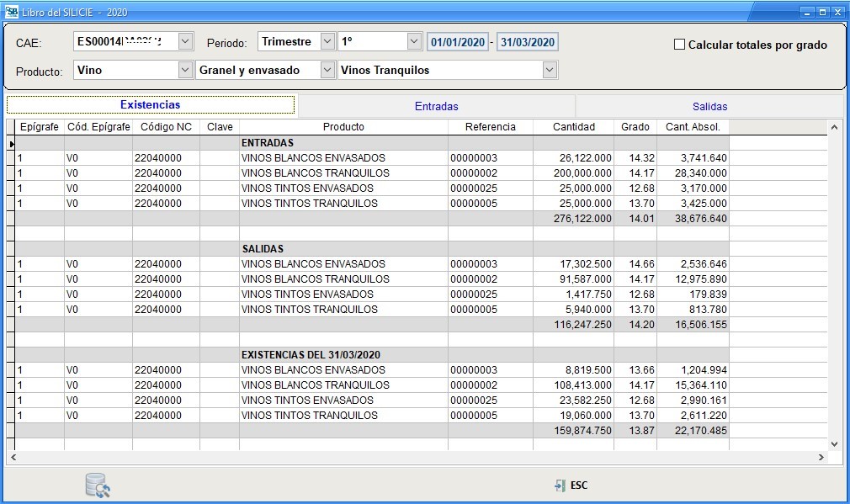Expand the Vinos Tranquilos dropdown
Viewport: 850px width, 504px height.
point(550,71)
